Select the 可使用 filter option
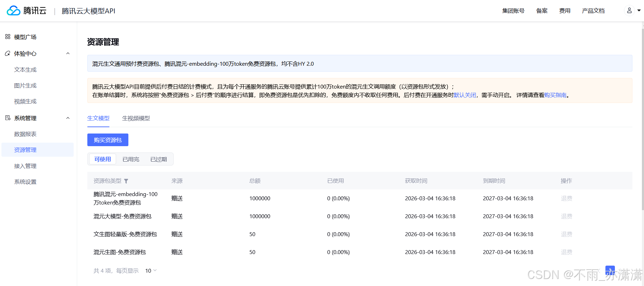The width and height of the screenshot is (644, 286). [x=102, y=159]
